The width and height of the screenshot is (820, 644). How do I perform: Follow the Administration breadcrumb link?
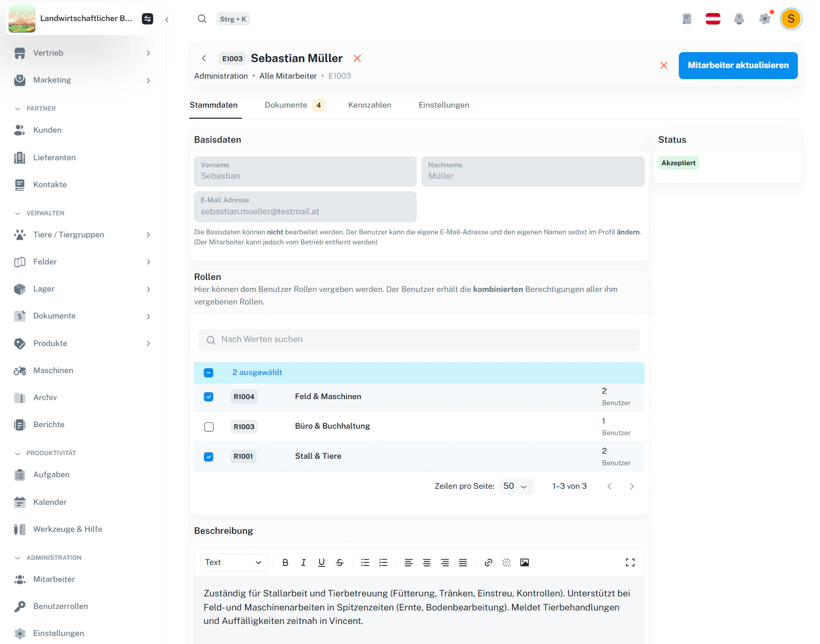click(x=221, y=76)
